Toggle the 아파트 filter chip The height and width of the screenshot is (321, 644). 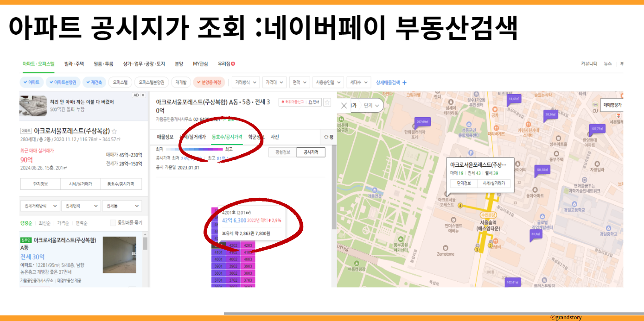point(32,82)
